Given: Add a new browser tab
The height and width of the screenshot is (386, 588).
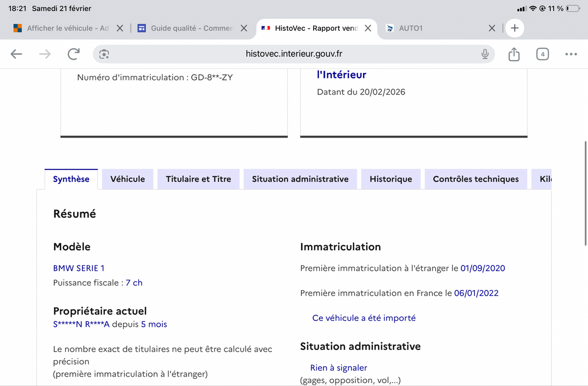Looking at the screenshot, I should 514,28.
